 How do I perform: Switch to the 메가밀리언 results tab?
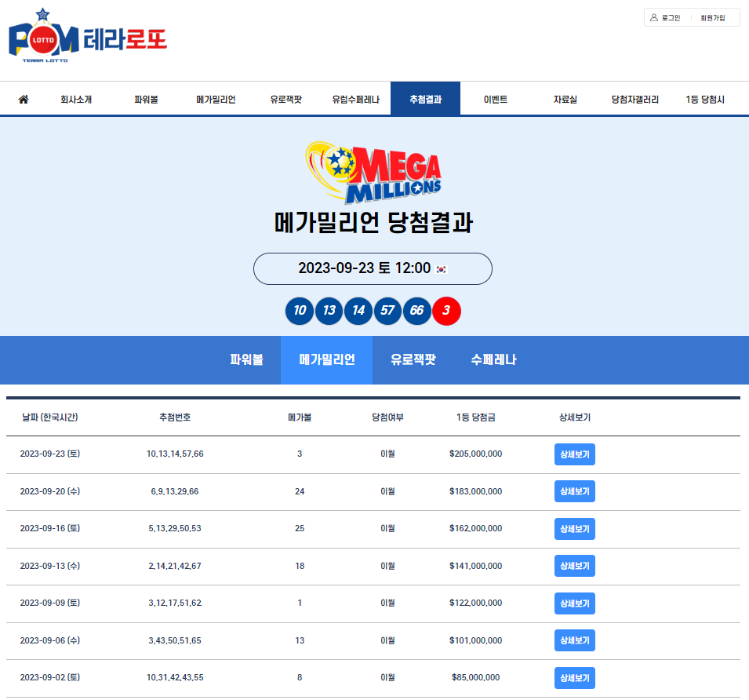pos(327,359)
